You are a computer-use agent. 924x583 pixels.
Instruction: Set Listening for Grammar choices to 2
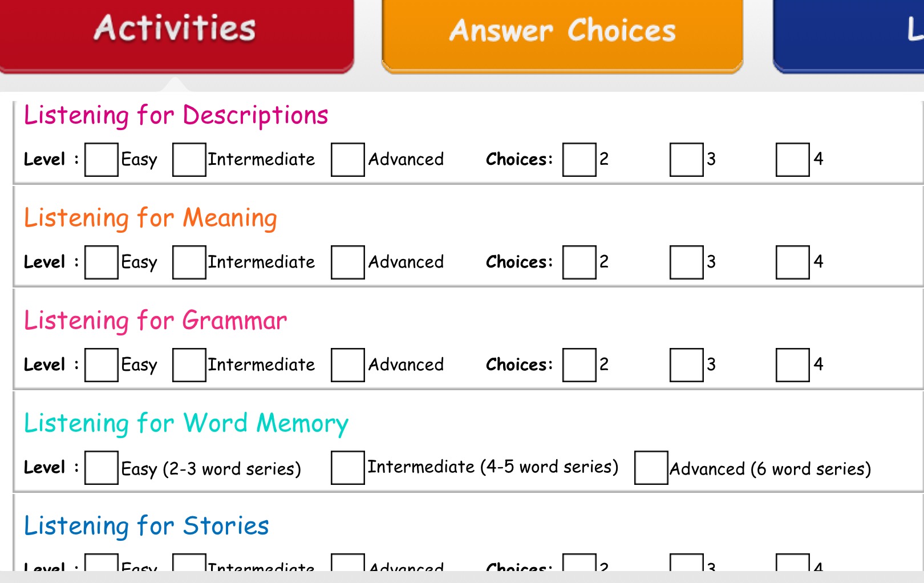[x=579, y=365]
